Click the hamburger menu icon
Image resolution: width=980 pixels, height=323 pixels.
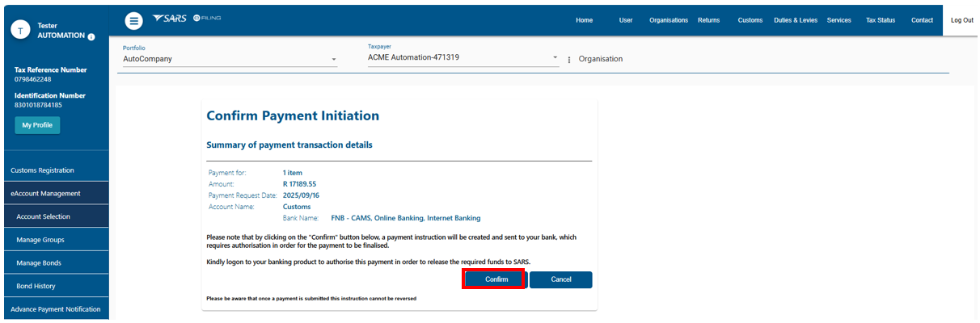pyautogui.click(x=134, y=21)
